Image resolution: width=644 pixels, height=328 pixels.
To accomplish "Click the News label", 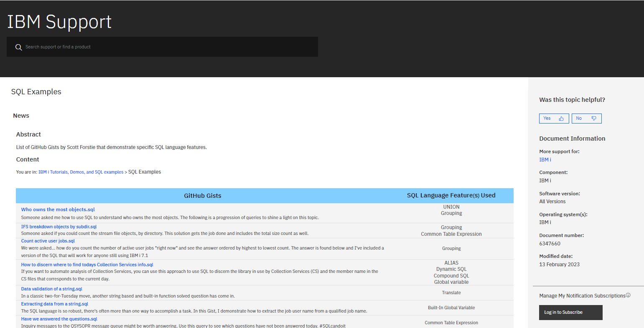I will (21, 116).
